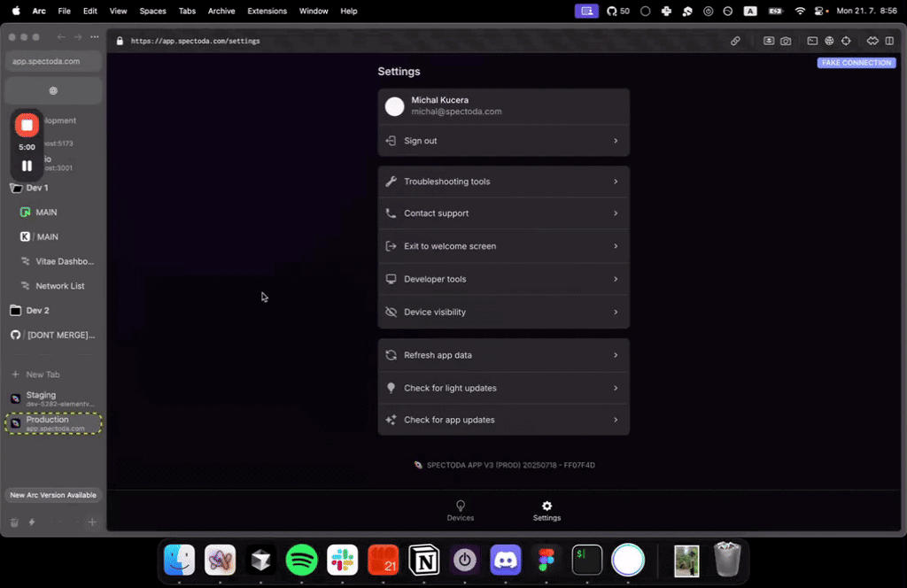Click the Contact support phone icon

click(391, 213)
